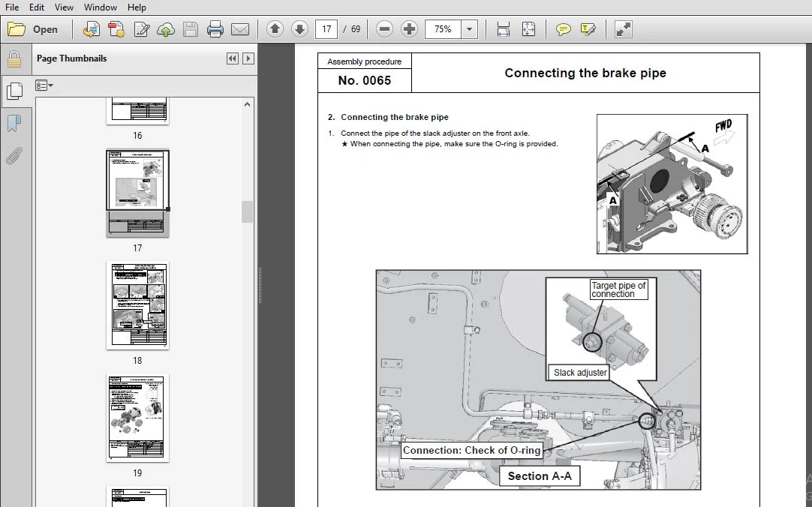Open the Attachments paperclip panel

pyautogui.click(x=14, y=155)
